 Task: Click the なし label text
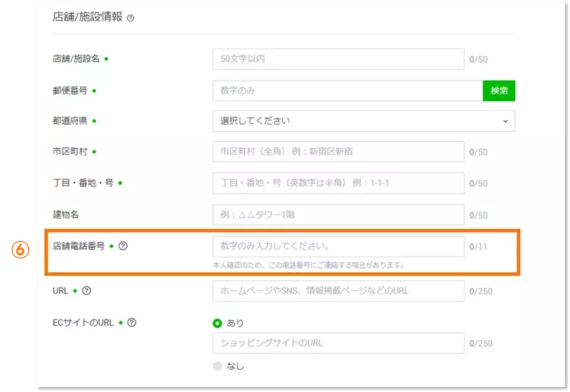[235, 366]
